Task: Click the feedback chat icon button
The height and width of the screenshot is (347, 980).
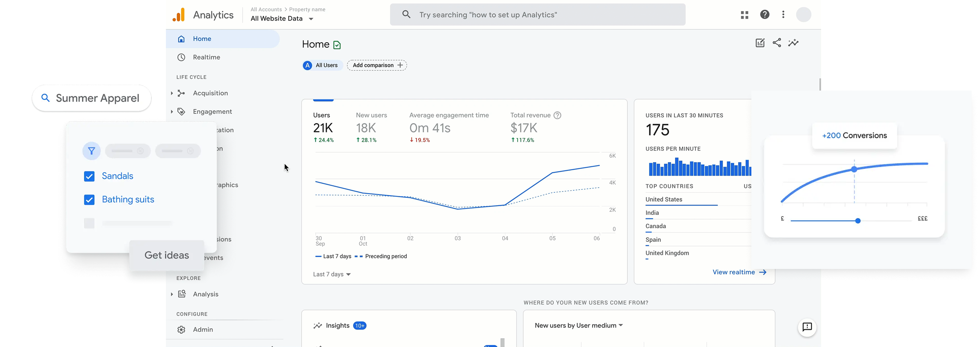Action: 807,327
